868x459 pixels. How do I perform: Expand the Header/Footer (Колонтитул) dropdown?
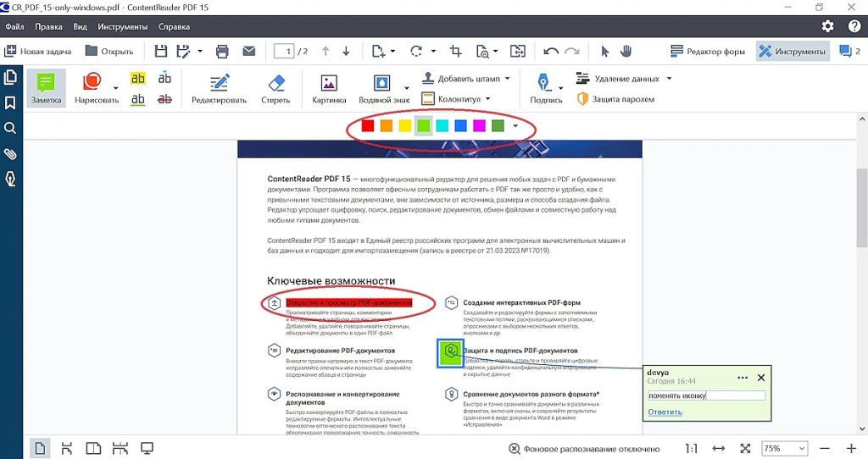[487, 99]
